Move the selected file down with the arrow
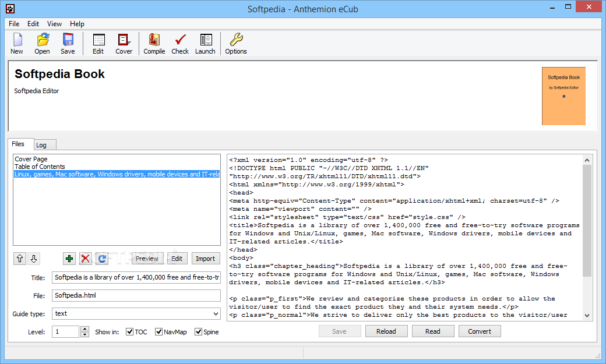 (x=34, y=259)
